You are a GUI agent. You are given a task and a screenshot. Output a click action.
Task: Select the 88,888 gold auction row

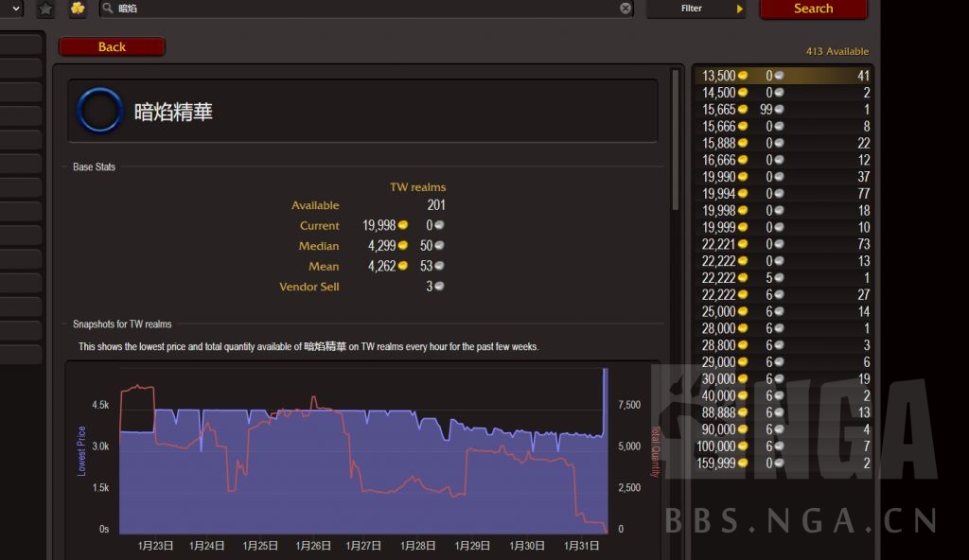784,412
